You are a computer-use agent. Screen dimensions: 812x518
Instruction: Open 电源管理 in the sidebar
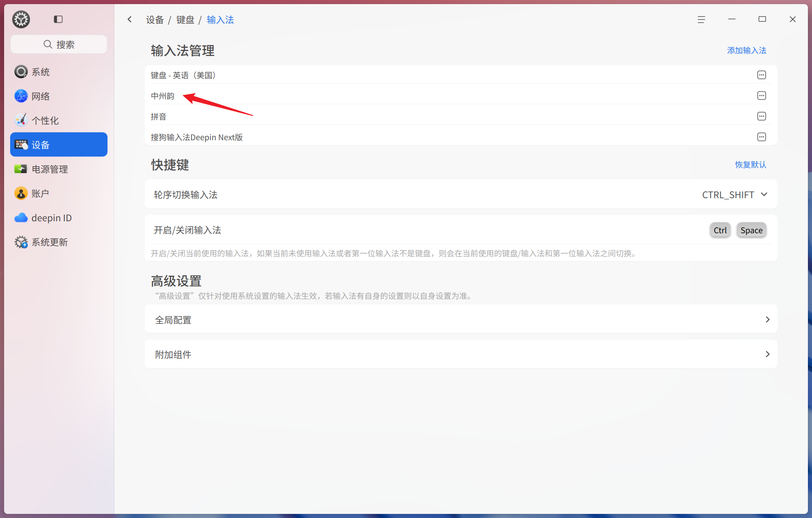59,169
